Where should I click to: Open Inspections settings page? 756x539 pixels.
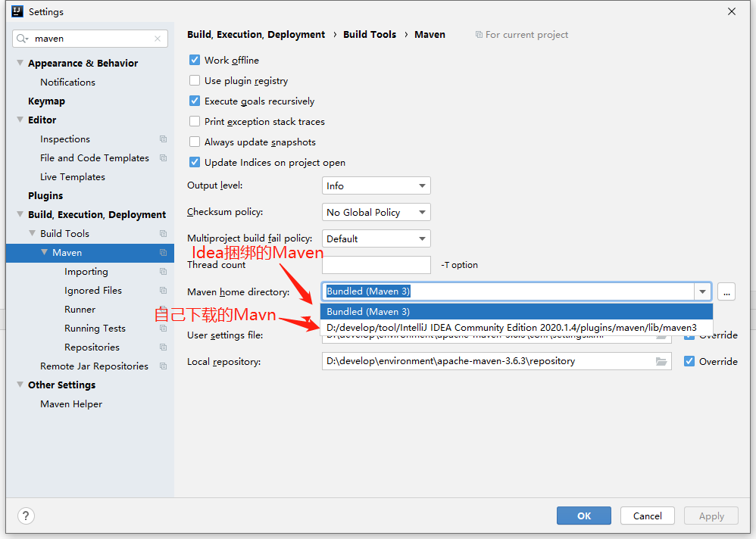[65, 139]
